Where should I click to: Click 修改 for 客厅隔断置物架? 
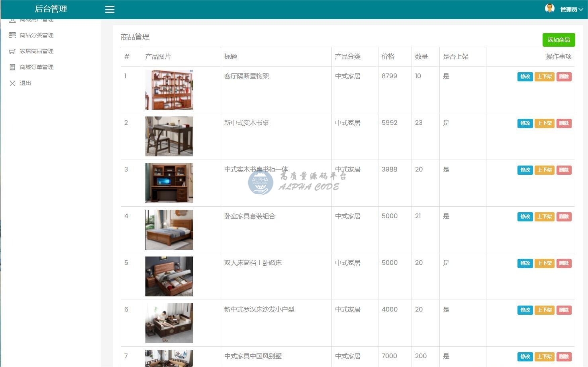click(525, 77)
